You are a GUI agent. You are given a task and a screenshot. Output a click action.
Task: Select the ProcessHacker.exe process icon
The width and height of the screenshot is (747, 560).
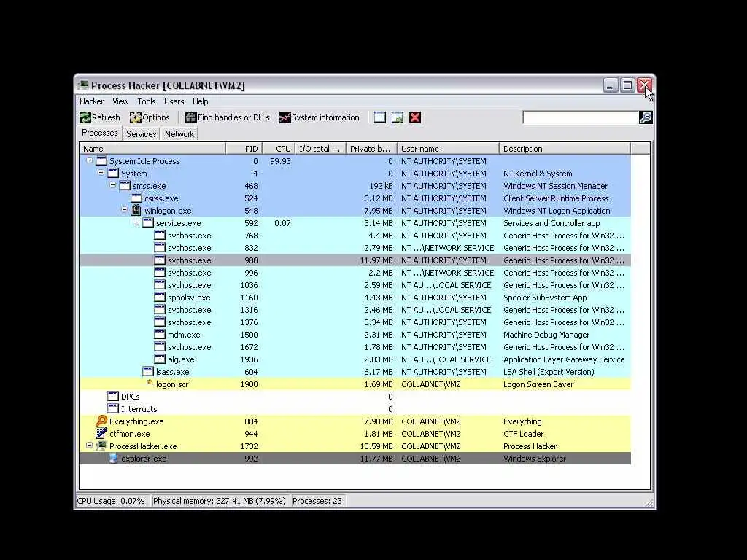[x=101, y=446]
